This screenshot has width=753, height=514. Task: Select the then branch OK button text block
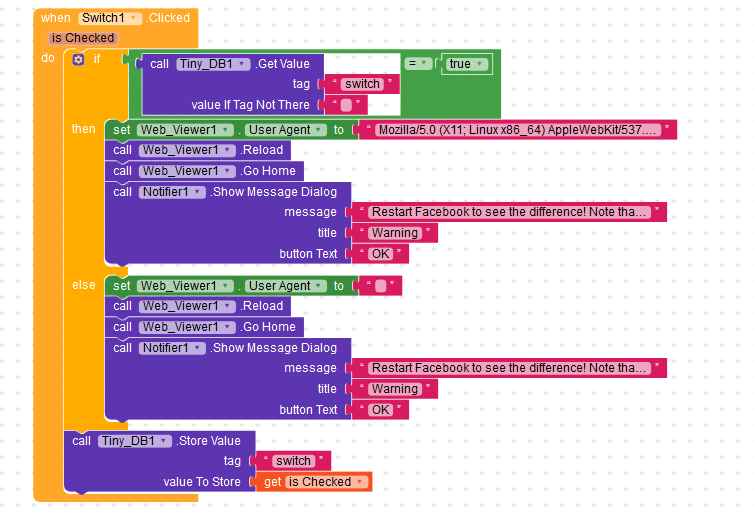380,254
